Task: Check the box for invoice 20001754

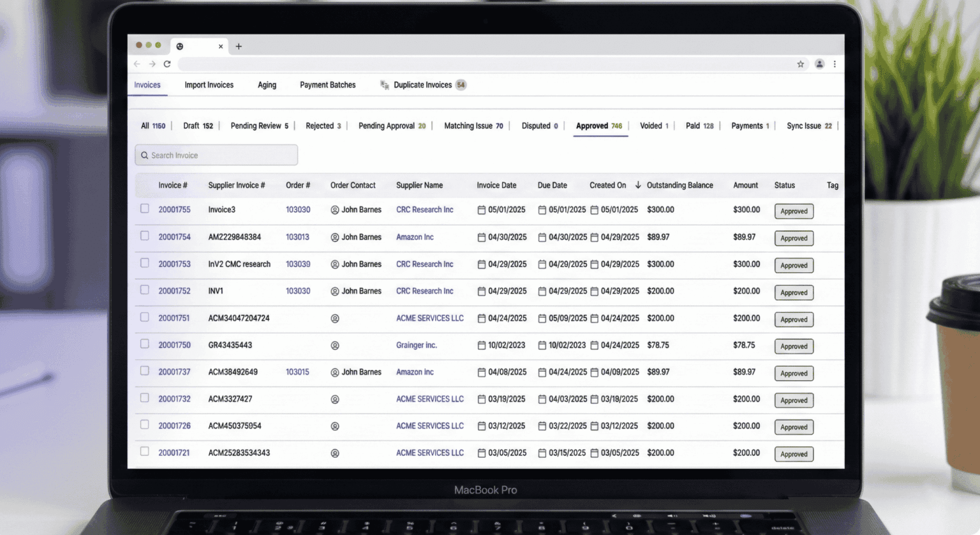Action: 145,236
